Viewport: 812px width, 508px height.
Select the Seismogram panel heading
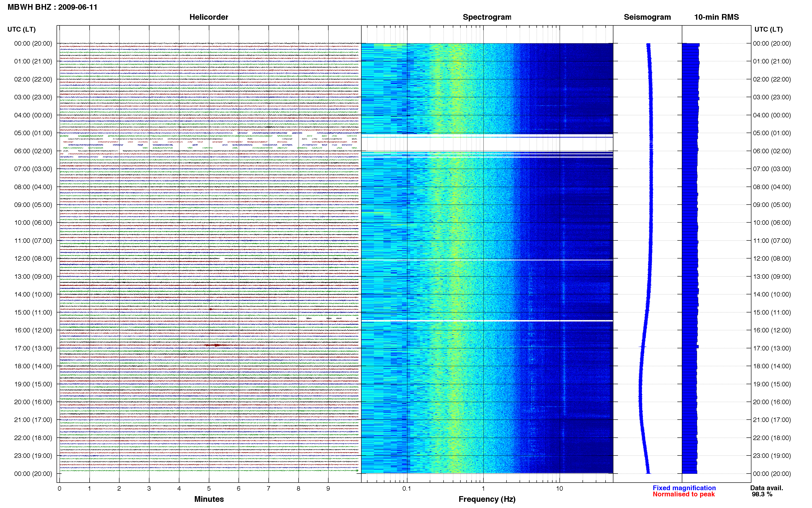click(x=647, y=17)
